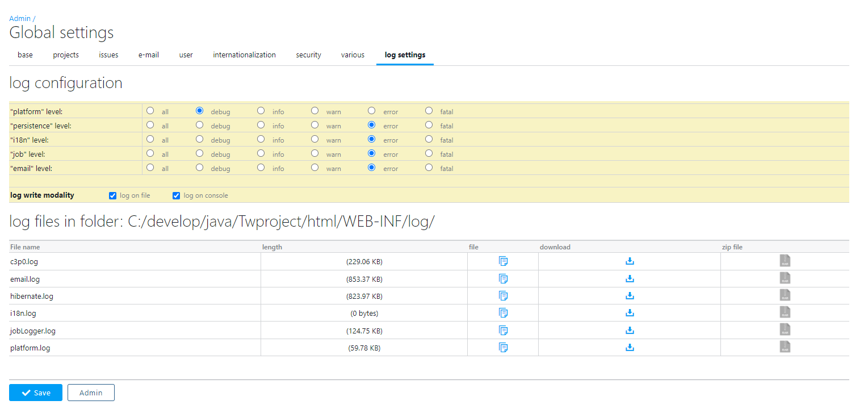Click zip file icon for jobLogger.log
The image size is (868, 413).
tap(785, 329)
